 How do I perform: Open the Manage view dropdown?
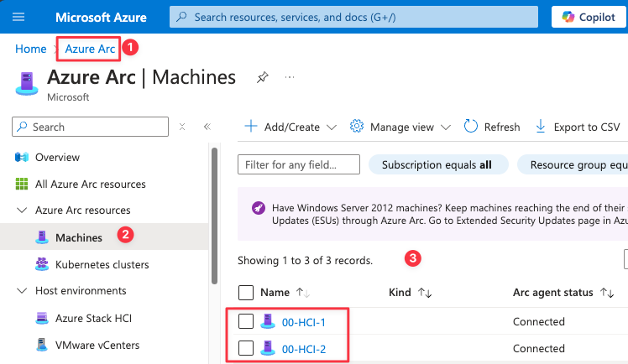coord(400,127)
